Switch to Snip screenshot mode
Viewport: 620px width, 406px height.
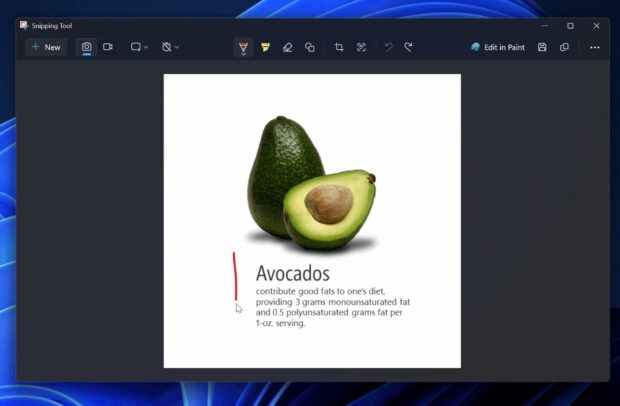click(x=87, y=47)
